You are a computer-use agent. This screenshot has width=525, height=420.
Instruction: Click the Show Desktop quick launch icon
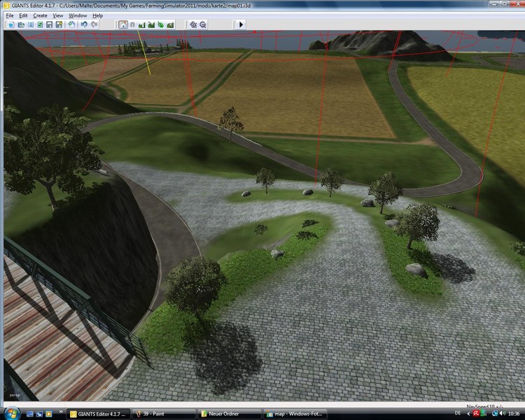pyautogui.click(x=30, y=414)
